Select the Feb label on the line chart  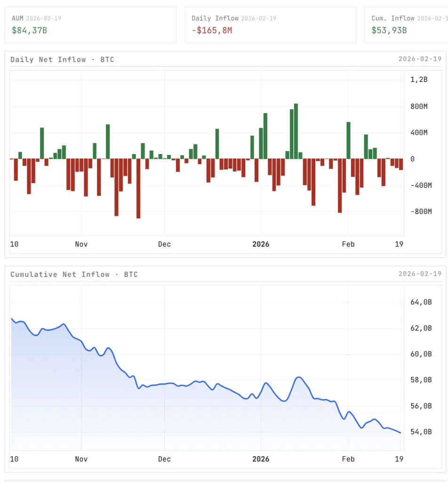pos(348,459)
